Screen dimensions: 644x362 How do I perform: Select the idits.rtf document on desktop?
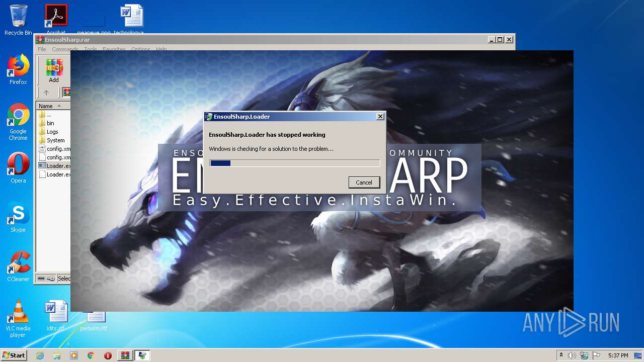click(x=56, y=316)
